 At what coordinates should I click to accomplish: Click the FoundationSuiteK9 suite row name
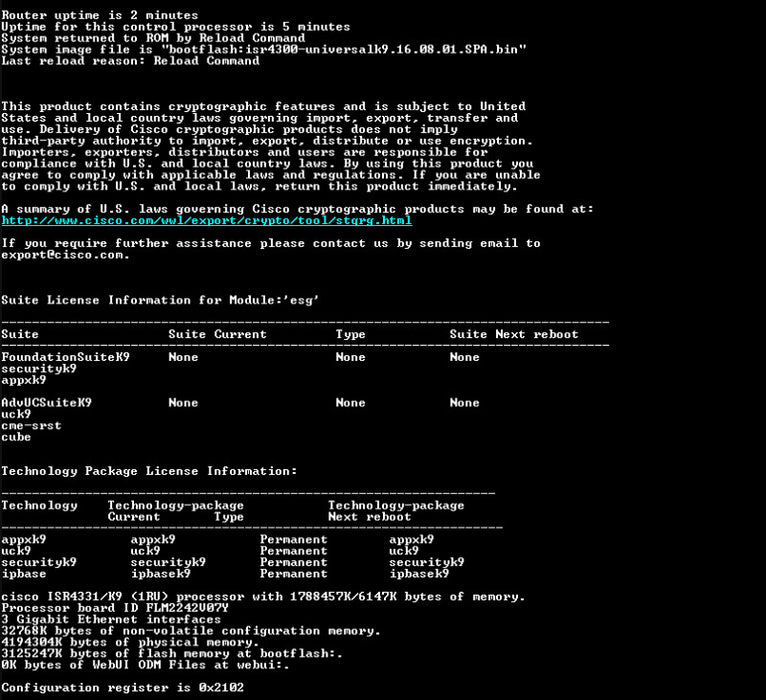tap(65, 357)
